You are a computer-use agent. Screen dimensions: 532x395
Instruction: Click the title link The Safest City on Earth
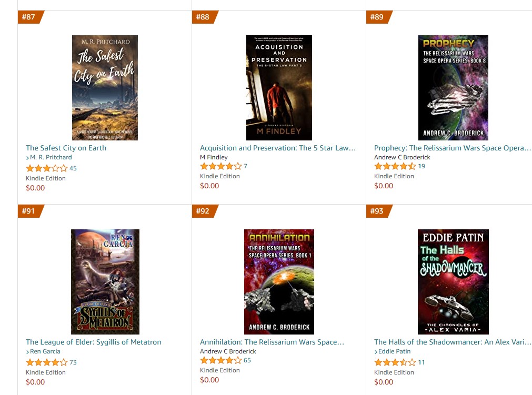click(x=66, y=148)
